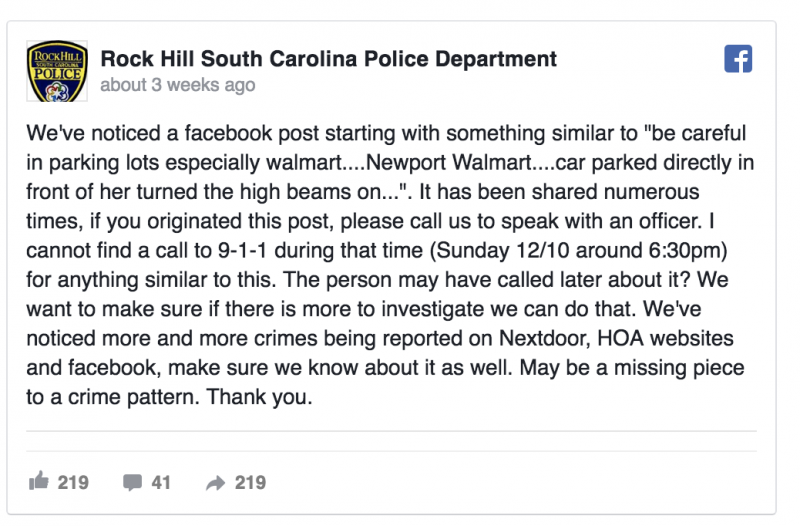Click the post text starting "We've noticed"

[x=390, y=265]
